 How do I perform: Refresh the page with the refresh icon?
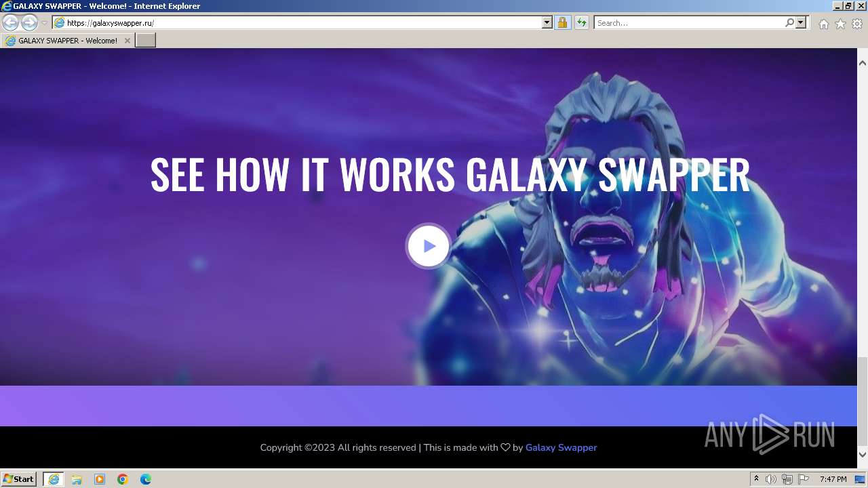(x=581, y=23)
